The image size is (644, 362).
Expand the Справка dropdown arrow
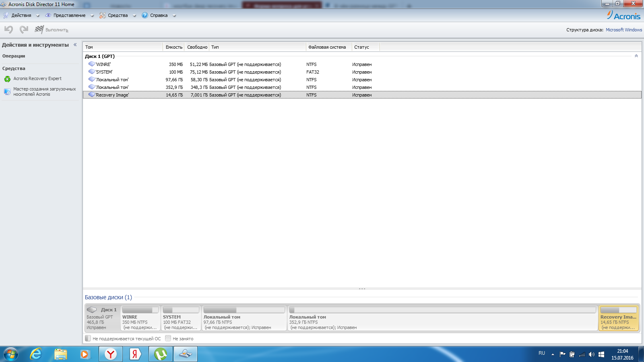tap(174, 16)
